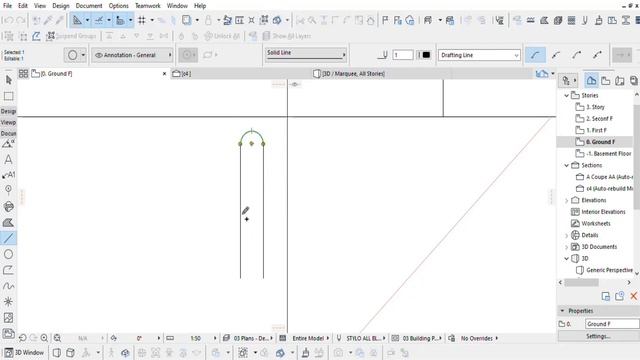Choose the fourth line geometry method
Viewport: 640px width, 360px height.
point(598,55)
